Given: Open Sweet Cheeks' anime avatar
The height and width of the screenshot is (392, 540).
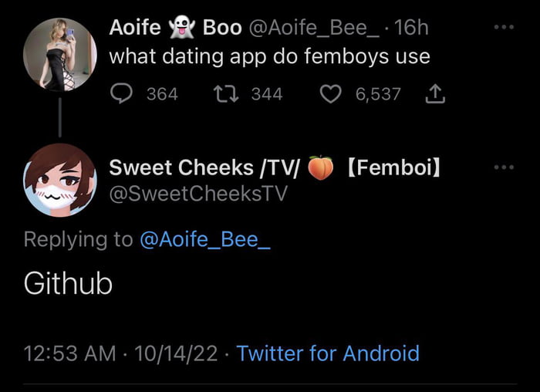Looking at the screenshot, I should tap(59, 180).
